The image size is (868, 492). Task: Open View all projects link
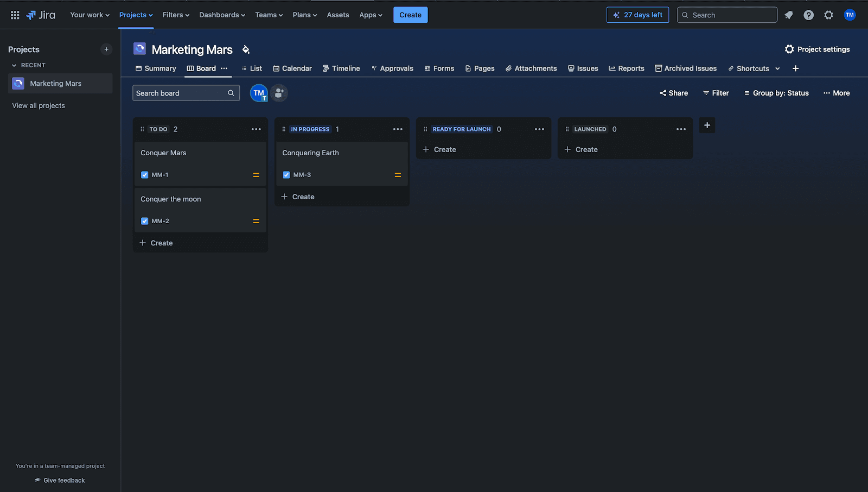(x=38, y=105)
